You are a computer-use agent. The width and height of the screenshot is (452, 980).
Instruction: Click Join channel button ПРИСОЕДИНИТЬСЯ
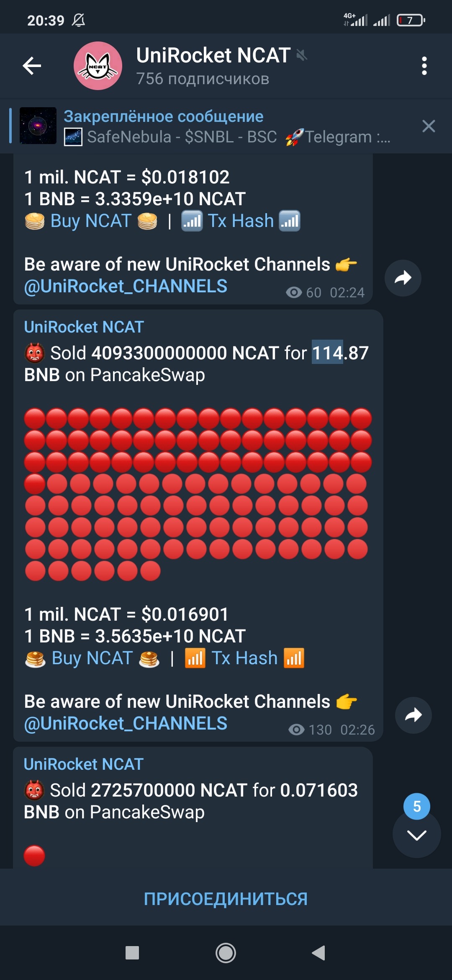pos(226,899)
